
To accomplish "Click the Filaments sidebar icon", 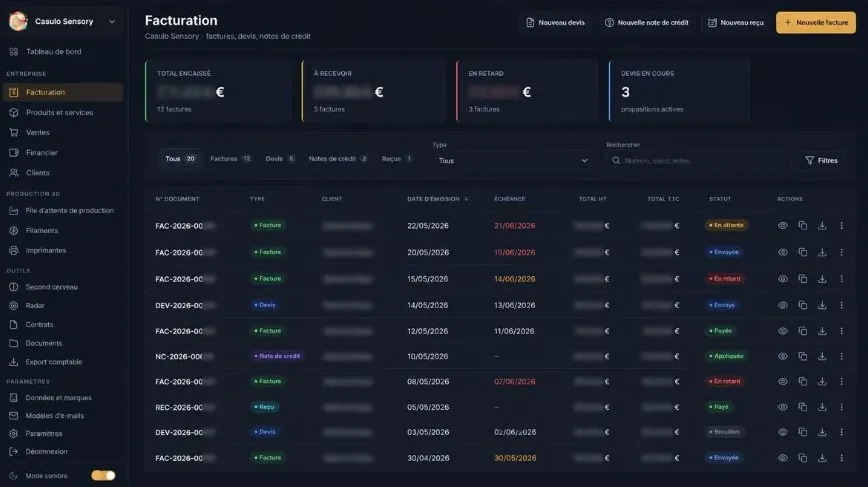I will [14, 230].
